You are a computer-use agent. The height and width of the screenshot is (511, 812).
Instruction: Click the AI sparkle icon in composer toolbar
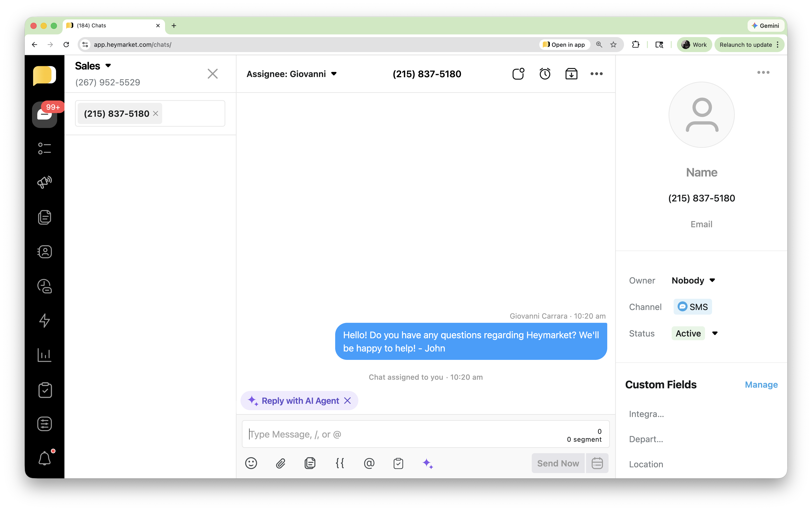coord(428,463)
